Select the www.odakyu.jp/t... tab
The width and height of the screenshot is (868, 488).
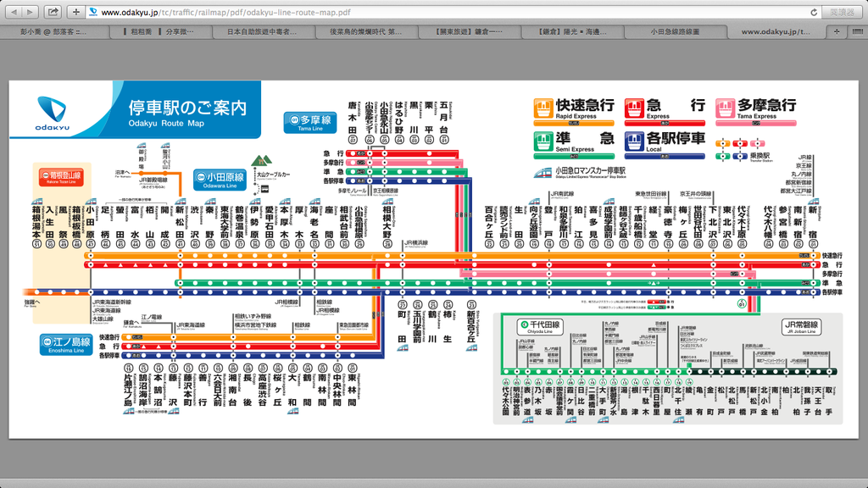776,32
